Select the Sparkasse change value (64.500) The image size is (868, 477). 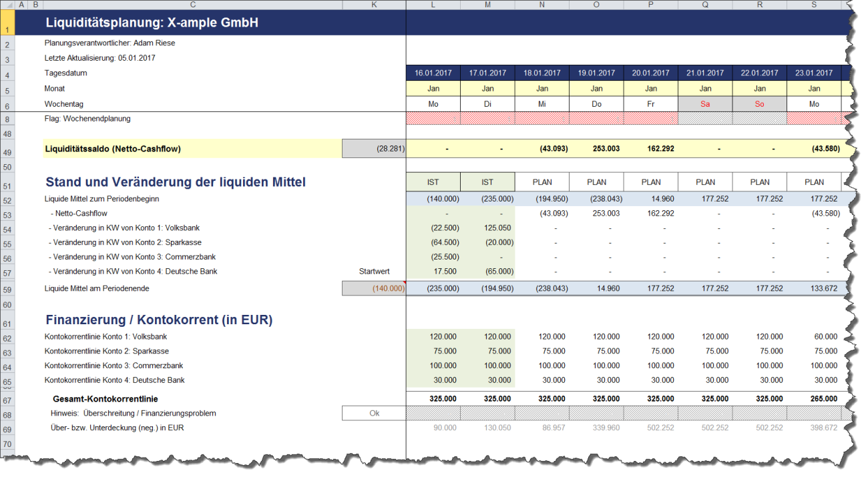click(433, 243)
